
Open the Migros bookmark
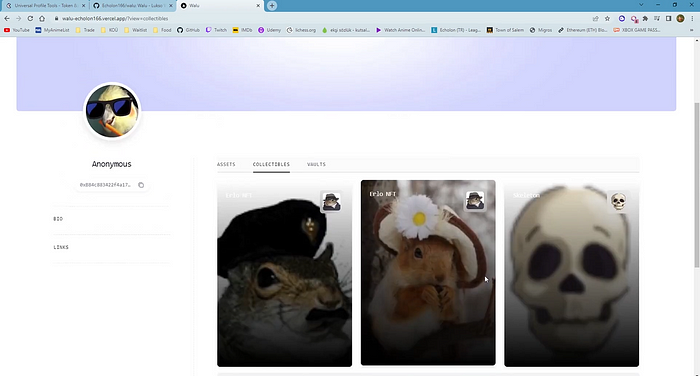click(x=541, y=30)
